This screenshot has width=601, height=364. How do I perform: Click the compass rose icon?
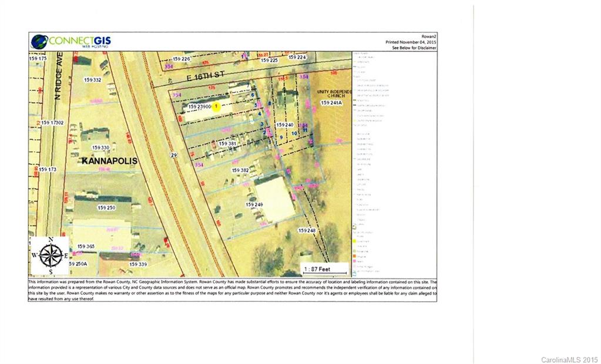pos(51,255)
